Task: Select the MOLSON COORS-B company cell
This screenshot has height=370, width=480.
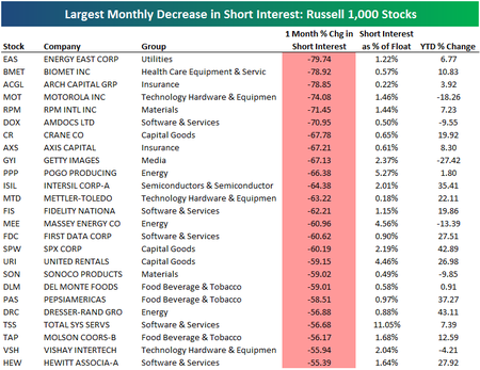Action: [80, 337]
